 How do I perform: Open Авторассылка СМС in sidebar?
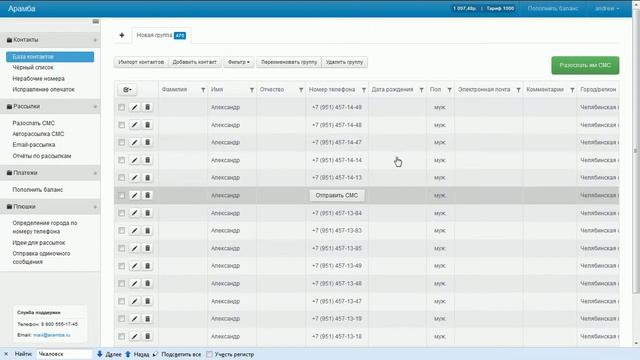coord(38,134)
